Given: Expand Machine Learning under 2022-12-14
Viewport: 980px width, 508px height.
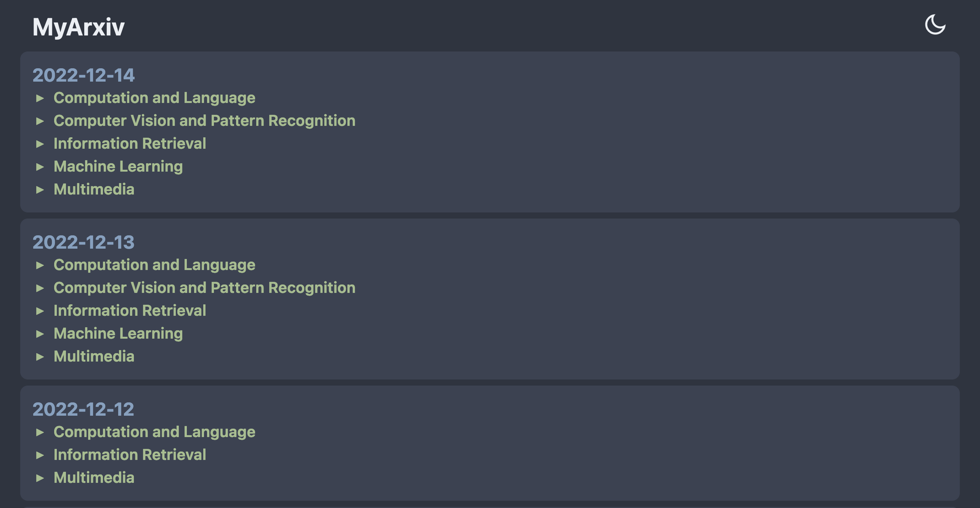Looking at the screenshot, I should click(118, 167).
